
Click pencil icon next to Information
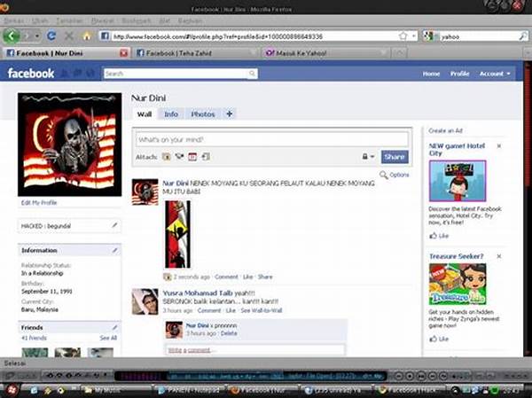click(114, 251)
